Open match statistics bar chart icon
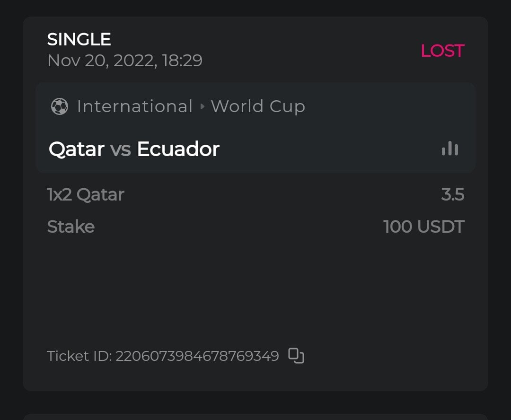Viewport: 511px width, 420px height. coord(449,149)
